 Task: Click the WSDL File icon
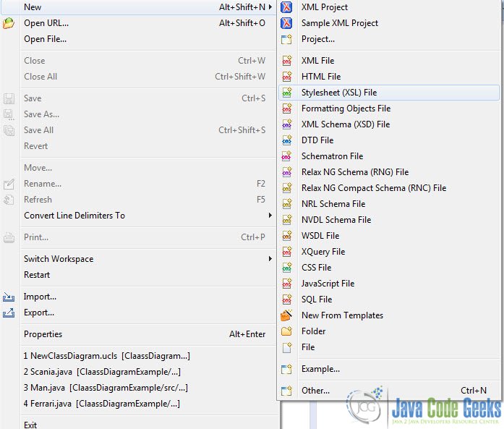pyautogui.click(x=286, y=236)
